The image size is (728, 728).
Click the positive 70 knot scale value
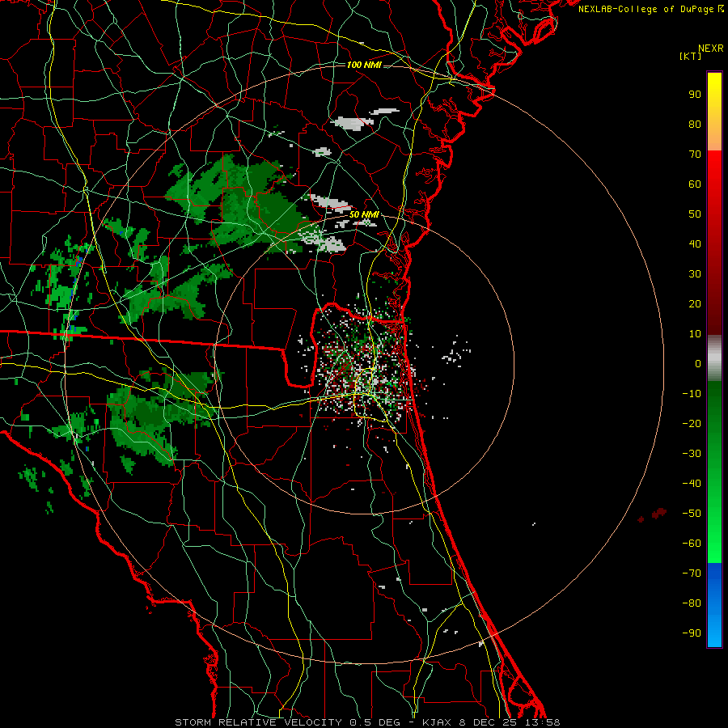tap(695, 154)
